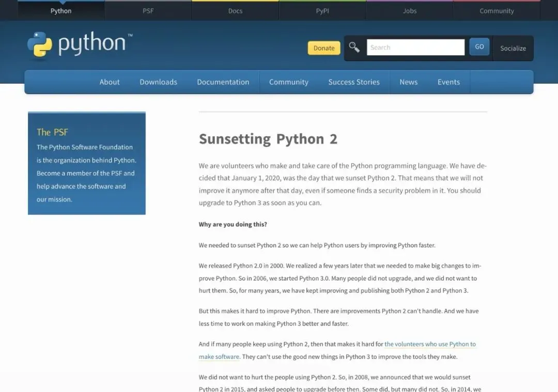Click the yellow Donate button
558x392 pixels.
tap(324, 48)
